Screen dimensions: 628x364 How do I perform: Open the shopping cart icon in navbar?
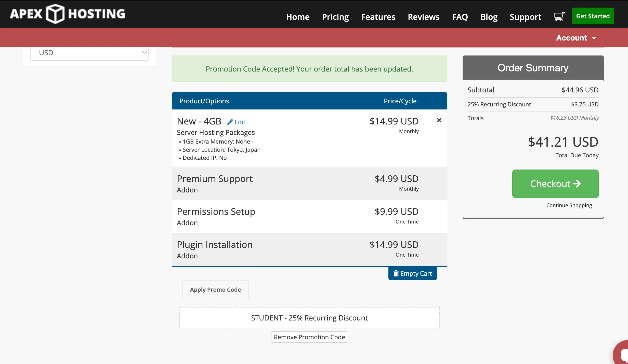pos(559,17)
